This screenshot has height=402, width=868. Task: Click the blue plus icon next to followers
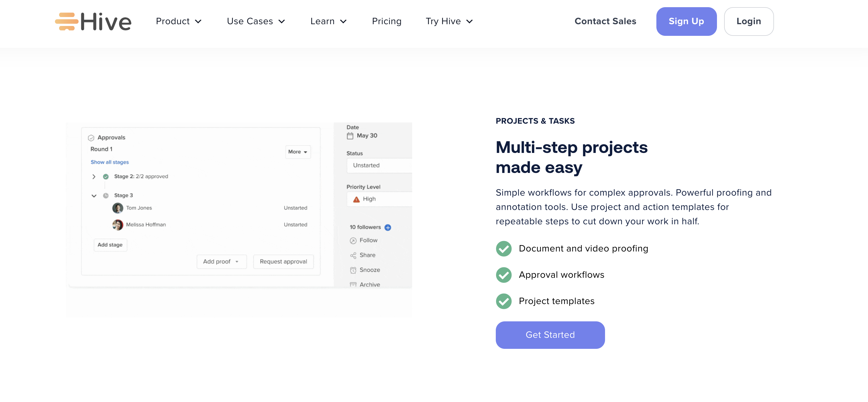pos(388,227)
